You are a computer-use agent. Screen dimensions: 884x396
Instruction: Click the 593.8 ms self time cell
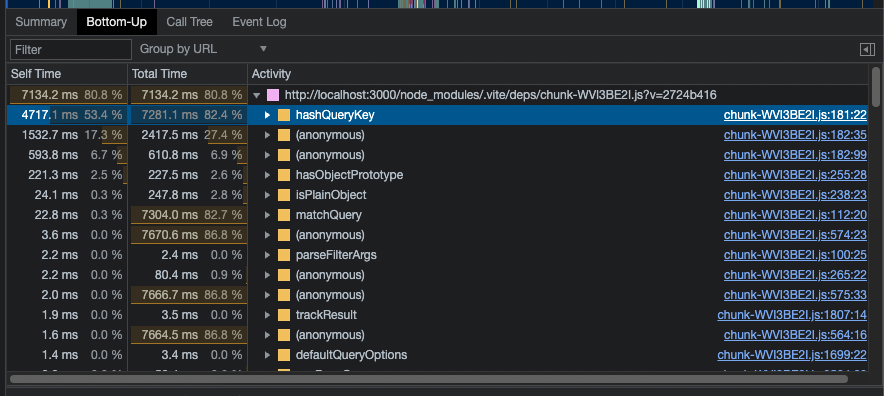(x=67, y=155)
